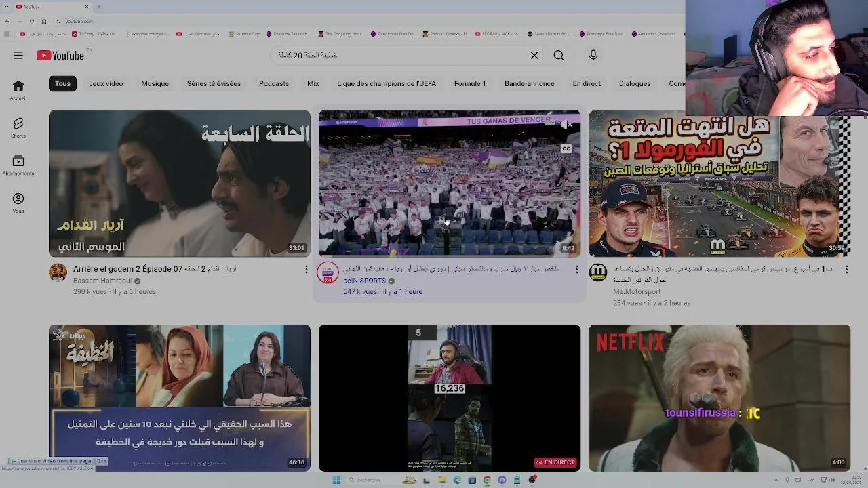The width and height of the screenshot is (868, 488).
Task: Open Bassem Hamraoui channel avatar
Action: (x=58, y=272)
